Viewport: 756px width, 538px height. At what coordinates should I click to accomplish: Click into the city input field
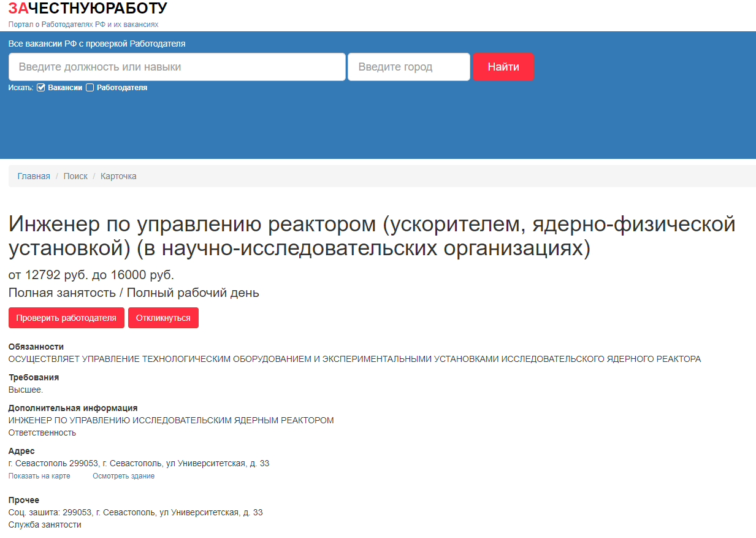[408, 67]
